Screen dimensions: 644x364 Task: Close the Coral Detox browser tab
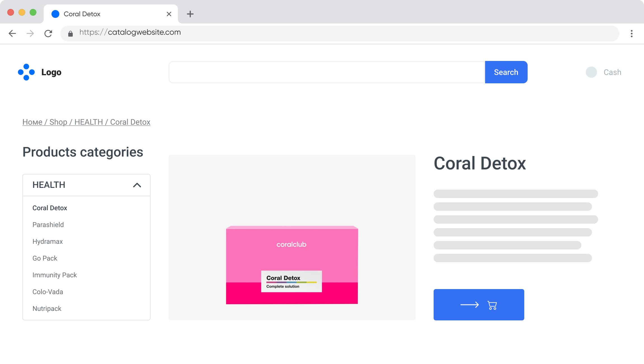coord(169,14)
